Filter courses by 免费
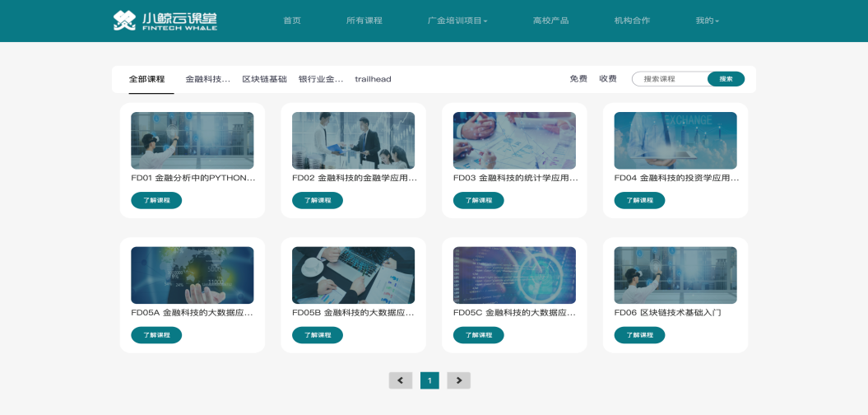868x415 pixels. coord(578,79)
